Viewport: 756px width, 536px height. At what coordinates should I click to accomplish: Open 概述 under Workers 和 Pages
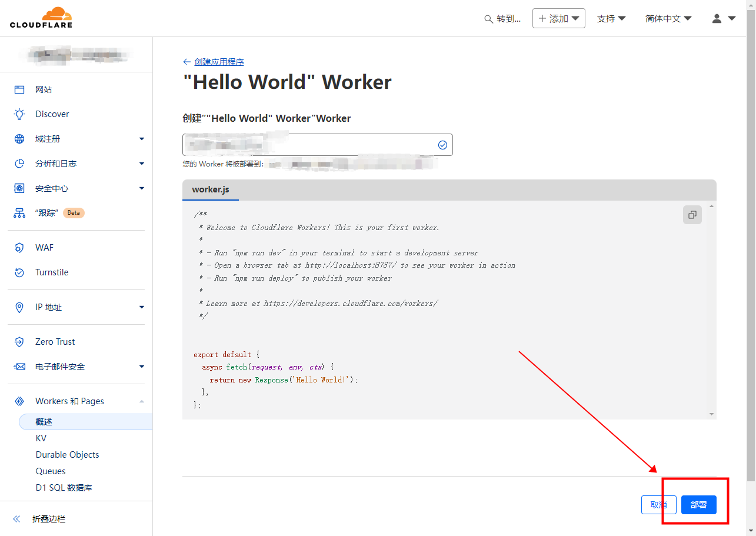(86, 422)
